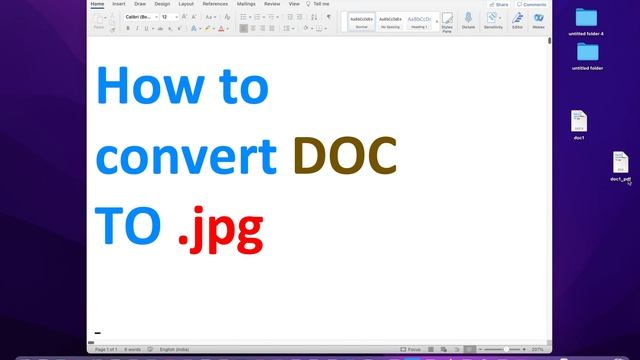Open the multilevel list dropdown

tap(278, 17)
